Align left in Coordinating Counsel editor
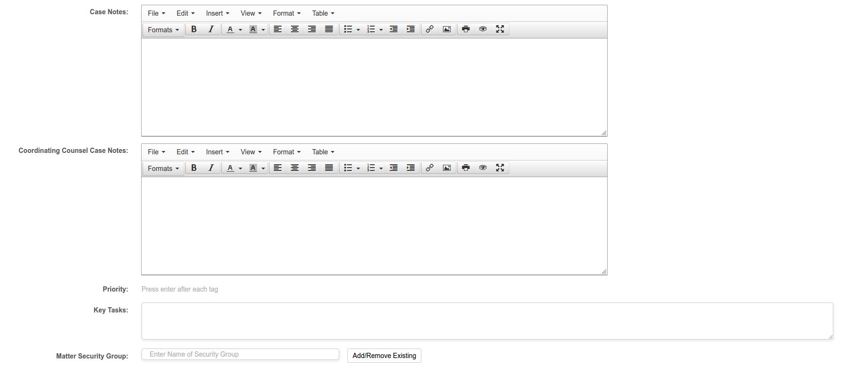The height and width of the screenshot is (387, 868). pos(278,168)
